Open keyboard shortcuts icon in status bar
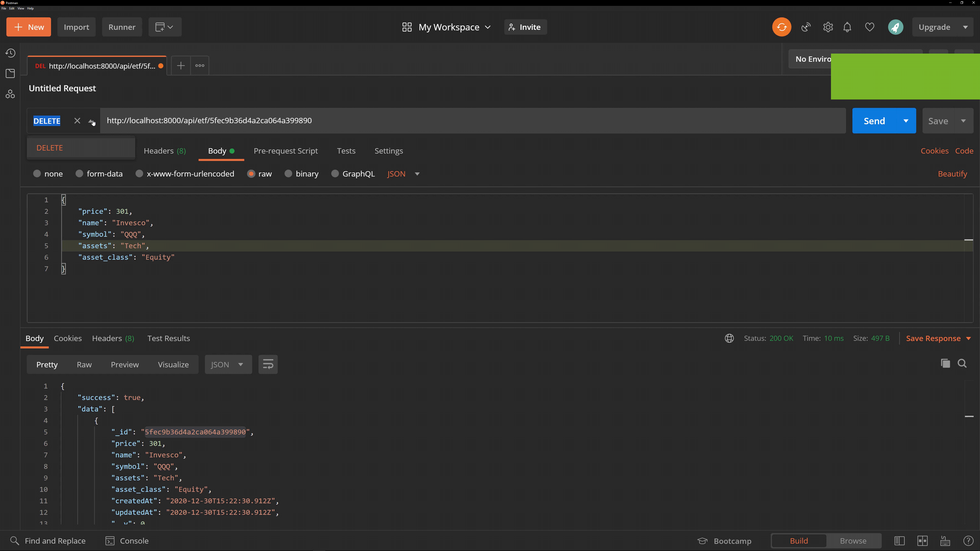This screenshot has height=551, width=980. (945, 541)
